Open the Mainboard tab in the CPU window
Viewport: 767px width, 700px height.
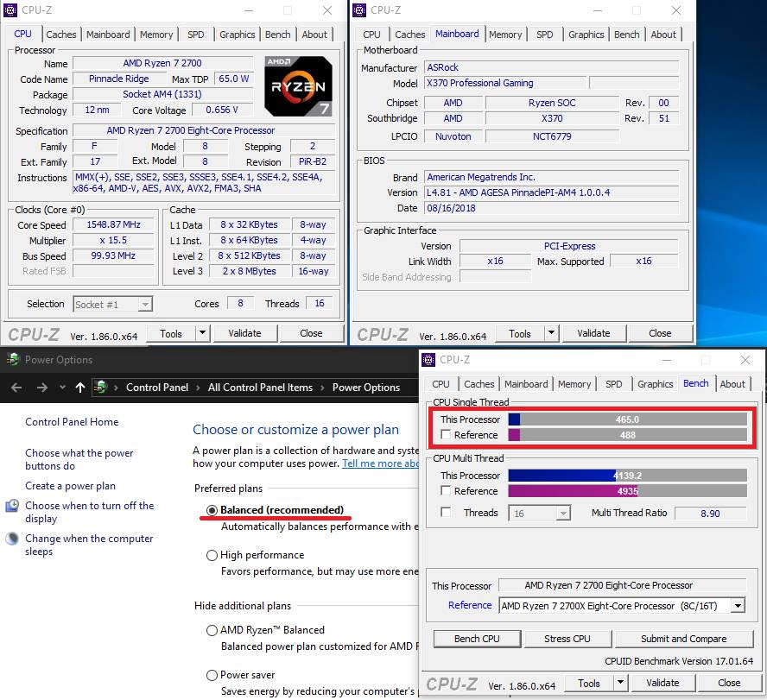108,35
